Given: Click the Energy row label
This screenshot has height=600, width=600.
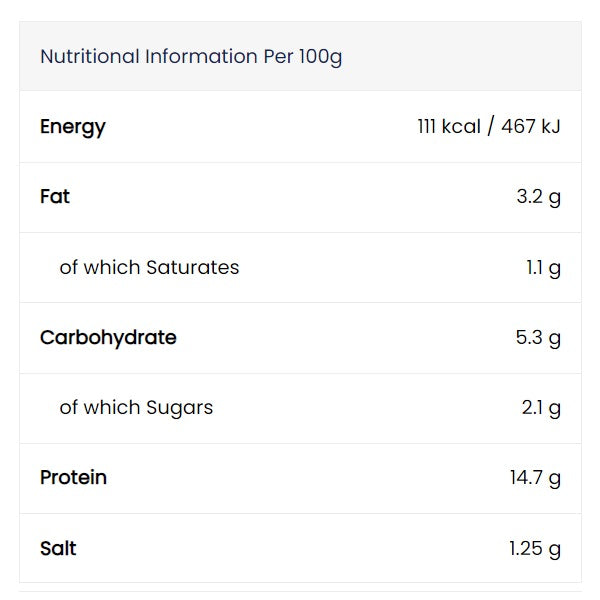Looking at the screenshot, I should click(x=73, y=127).
